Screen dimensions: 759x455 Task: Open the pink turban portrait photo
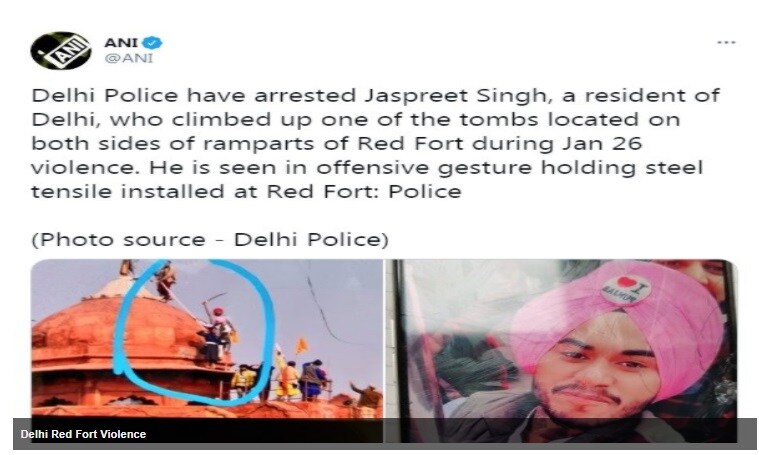coord(564,350)
